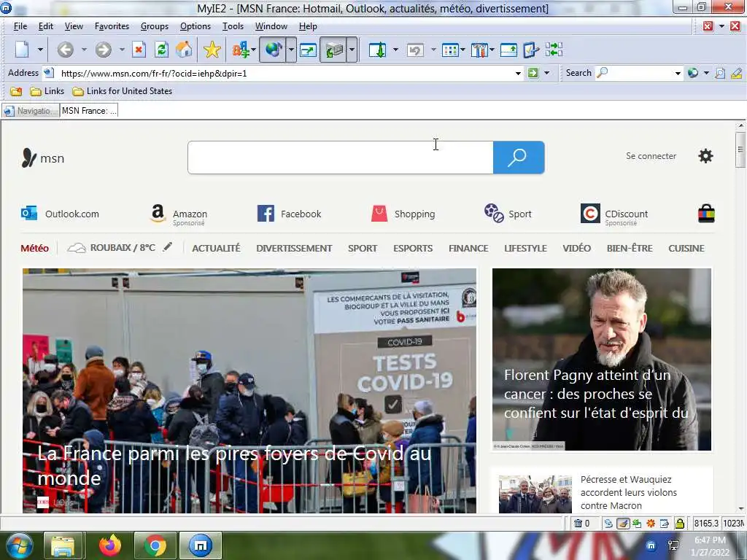Open the tools/options wrench icon
Viewport: 747px width, 560px height.
[480, 50]
